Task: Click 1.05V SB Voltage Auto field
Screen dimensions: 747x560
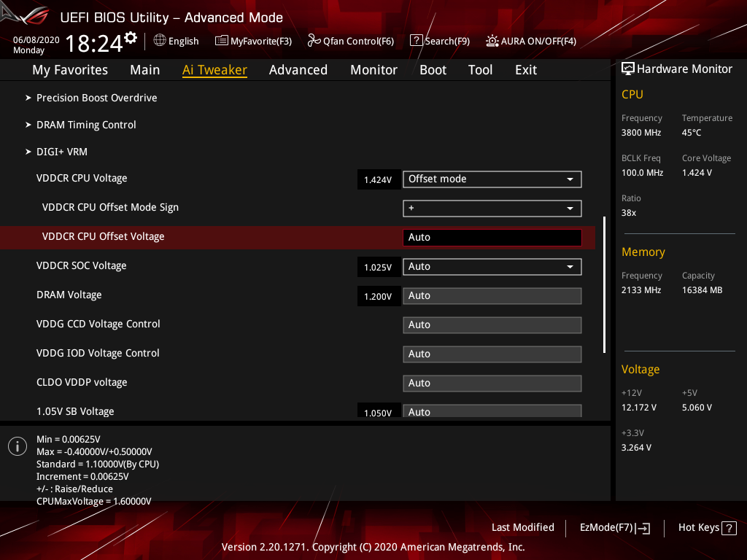Action: point(492,411)
